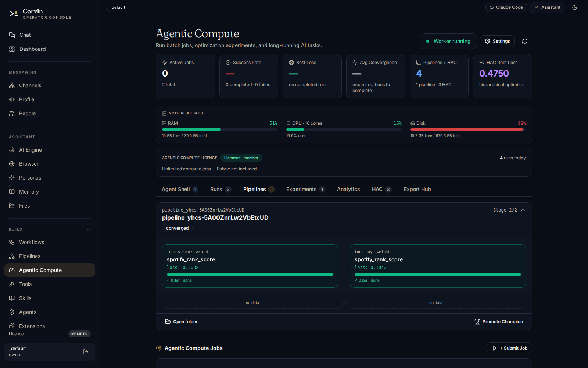Click the sign-out icon beside _default owner
The width and height of the screenshot is (588, 368).
(86, 352)
